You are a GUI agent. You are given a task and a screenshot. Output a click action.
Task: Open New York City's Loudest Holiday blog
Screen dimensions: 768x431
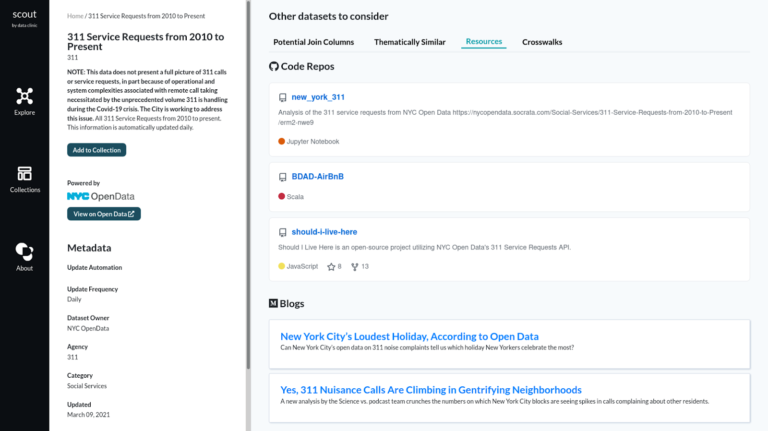click(x=409, y=336)
